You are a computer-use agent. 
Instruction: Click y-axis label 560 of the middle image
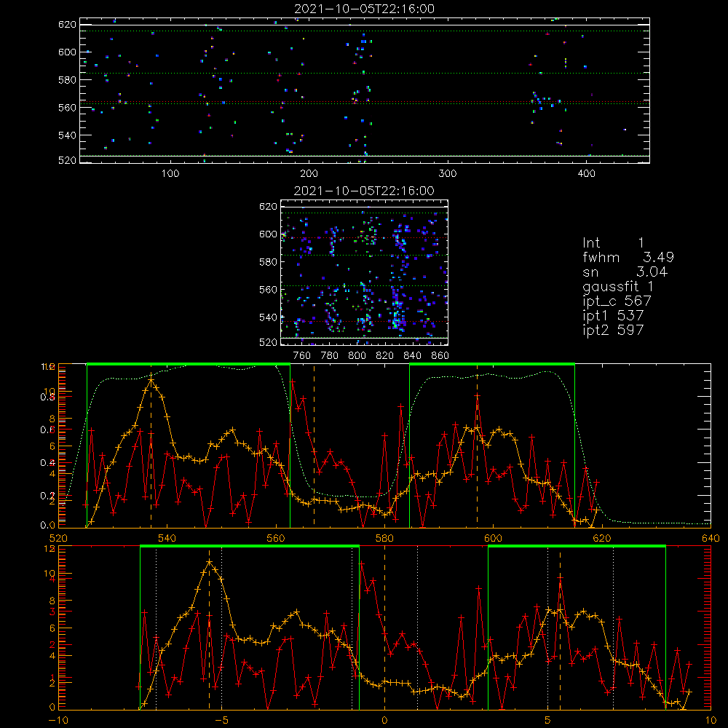[268, 290]
